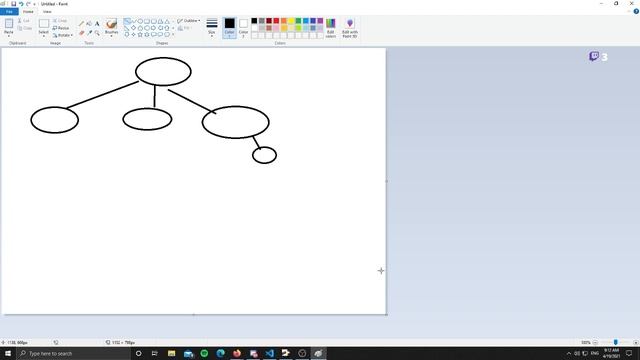Image resolution: width=640 pixels, height=360 pixels.
Task: Click the Resize button
Action: coord(60,28)
